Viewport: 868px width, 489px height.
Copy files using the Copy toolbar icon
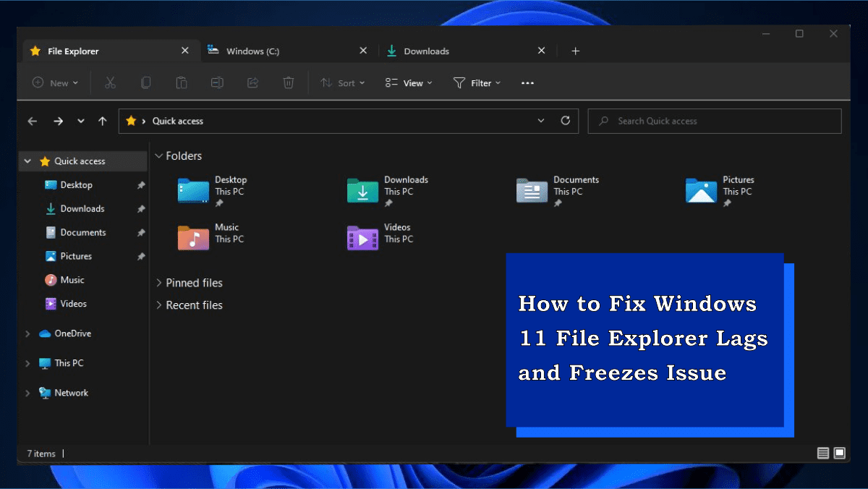pos(145,82)
